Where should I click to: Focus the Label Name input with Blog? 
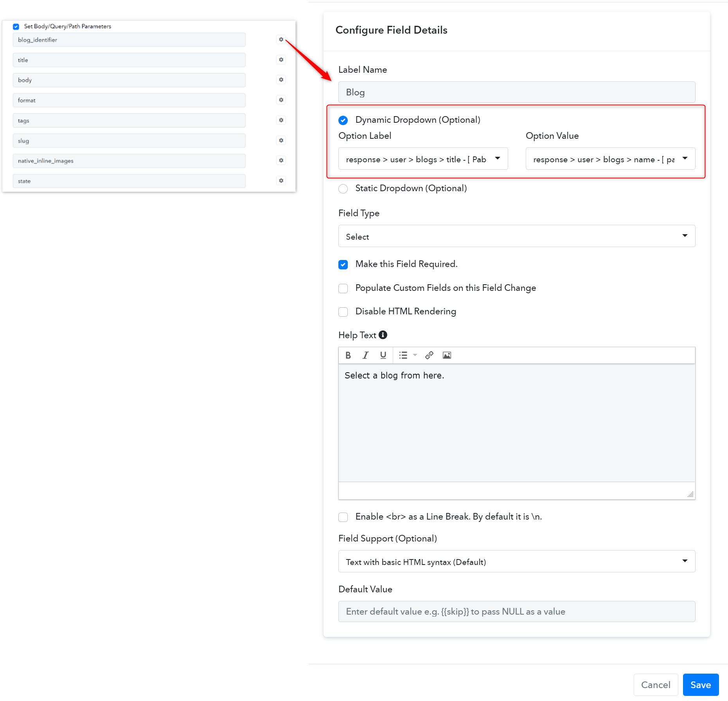coord(517,92)
